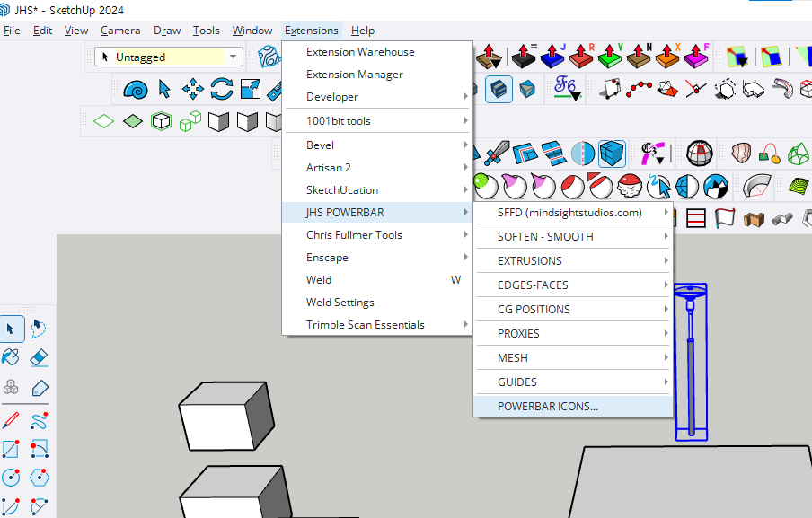Select the Arc tool in left toolbar
Image resolution: width=812 pixels, height=518 pixels.
pyautogui.click(x=11, y=506)
